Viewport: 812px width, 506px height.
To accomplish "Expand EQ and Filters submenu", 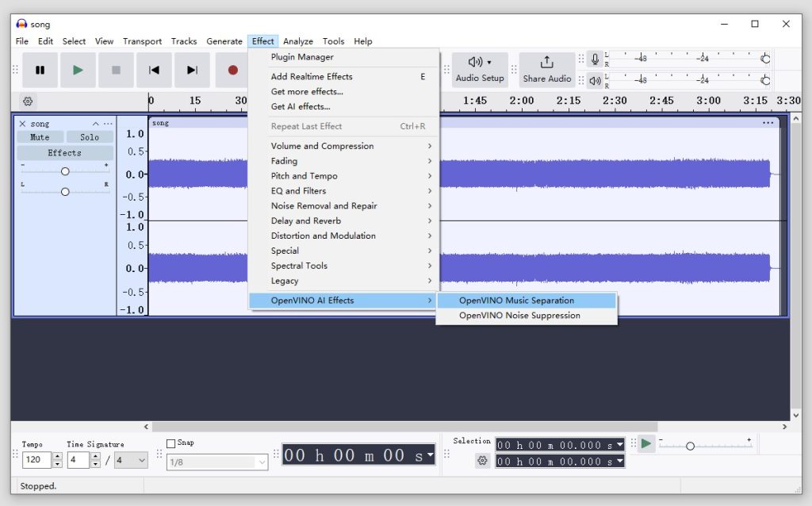I will (x=343, y=191).
